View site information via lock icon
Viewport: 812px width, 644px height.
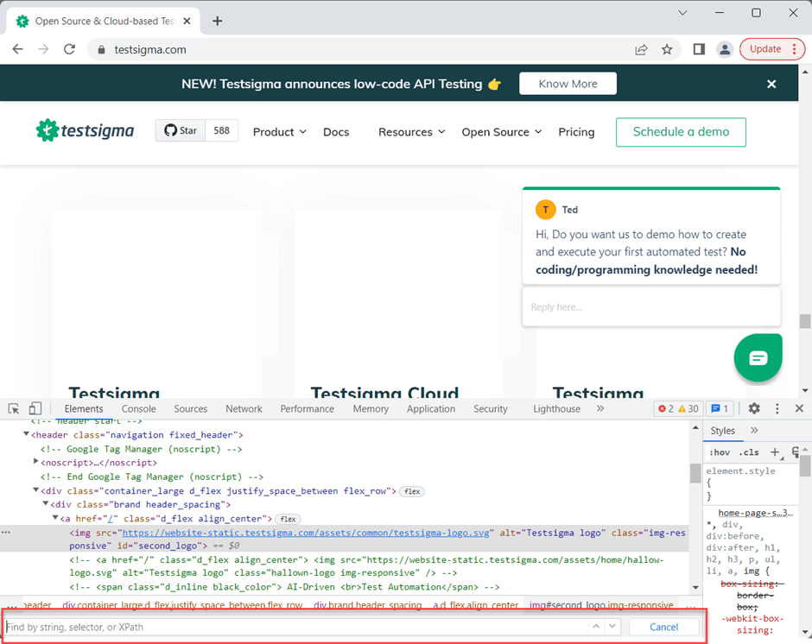[102, 50]
